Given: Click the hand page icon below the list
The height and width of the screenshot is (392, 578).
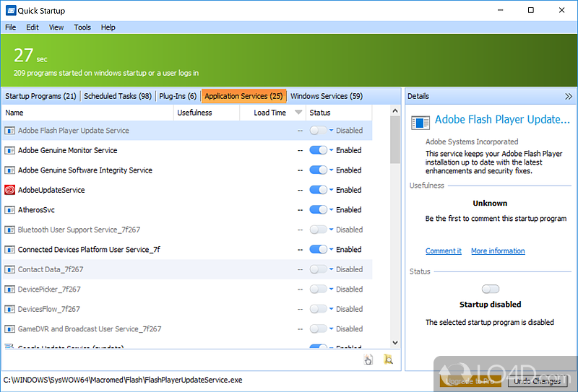Looking at the screenshot, I should click(368, 360).
